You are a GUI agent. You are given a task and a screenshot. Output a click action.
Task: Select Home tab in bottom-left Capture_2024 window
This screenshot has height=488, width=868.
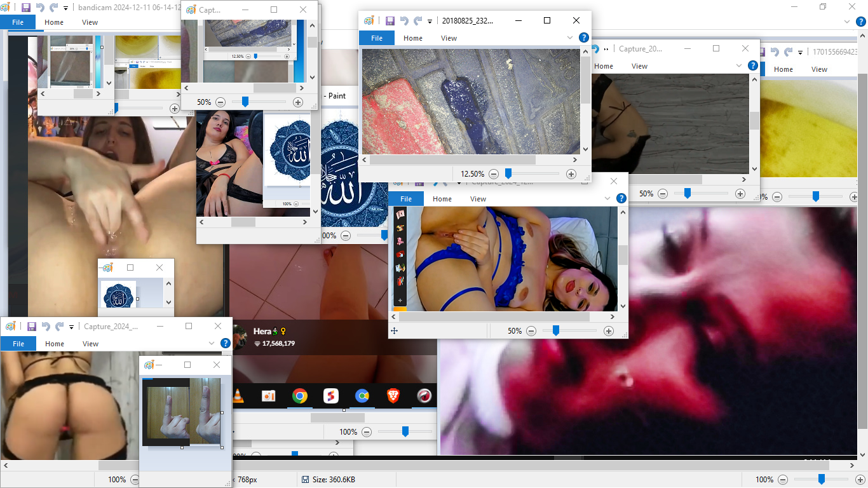(x=55, y=344)
